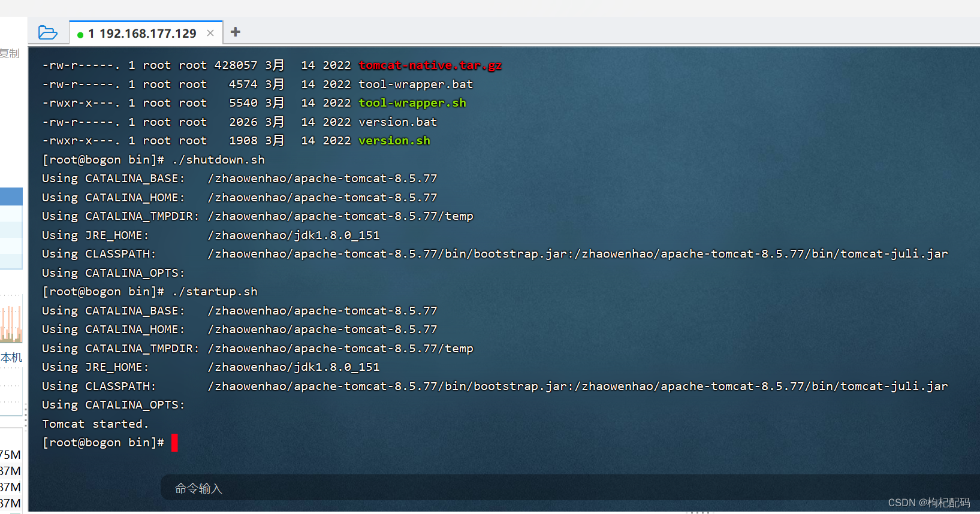Image resolution: width=980 pixels, height=514 pixels.
Task: Add a new session tab with plus
Action: [x=236, y=32]
